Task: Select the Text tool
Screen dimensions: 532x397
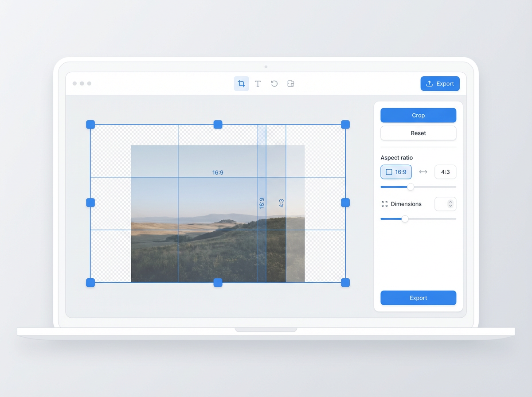Action: tap(258, 84)
